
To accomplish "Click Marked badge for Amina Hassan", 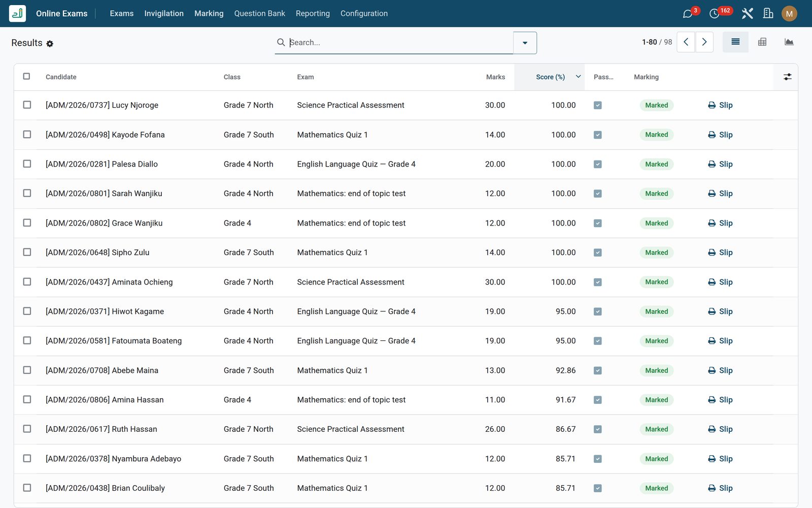I will coord(656,400).
